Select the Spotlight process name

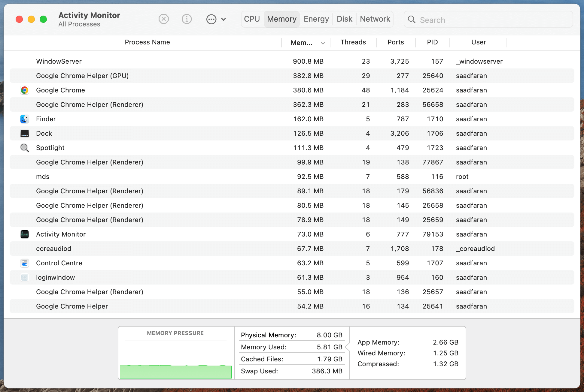click(50, 148)
